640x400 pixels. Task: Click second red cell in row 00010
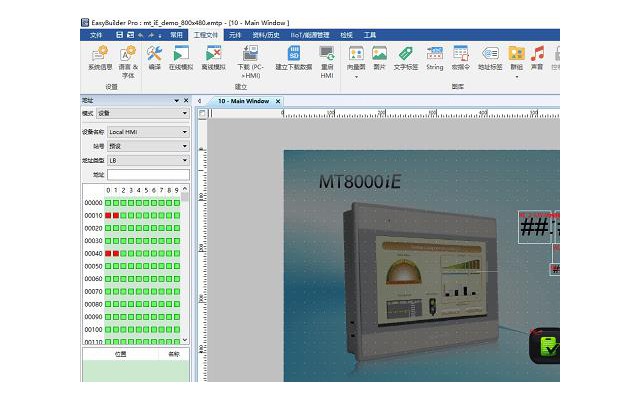coord(116,215)
